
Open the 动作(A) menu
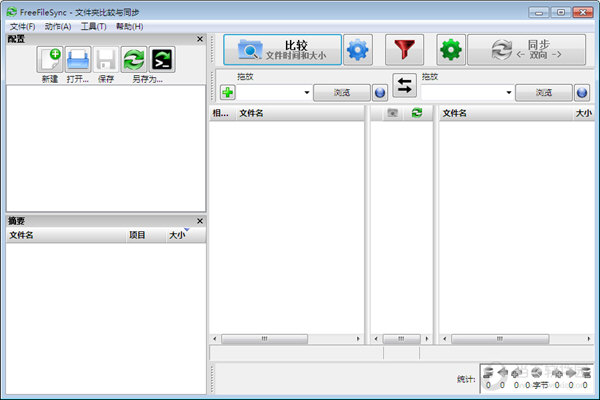[58, 26]
